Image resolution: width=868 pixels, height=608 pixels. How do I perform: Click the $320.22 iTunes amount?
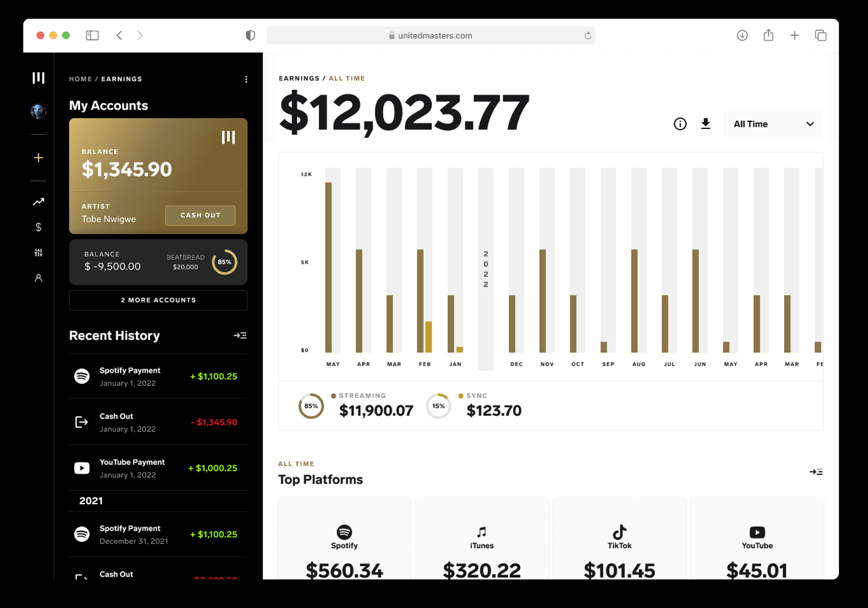point(482,570)
